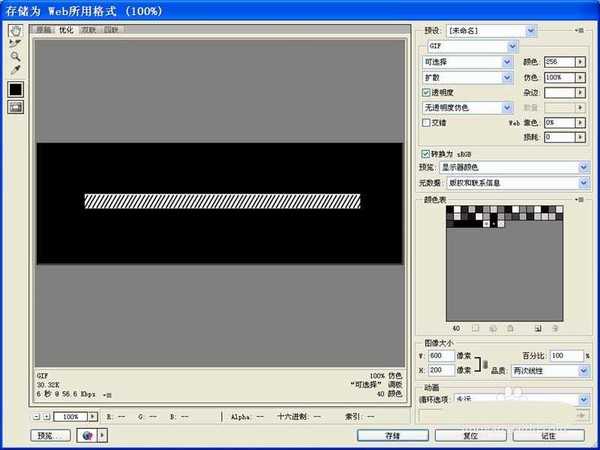Enable the 交错 interlaced checkbox
600x450 pixels.
[427, 122]
